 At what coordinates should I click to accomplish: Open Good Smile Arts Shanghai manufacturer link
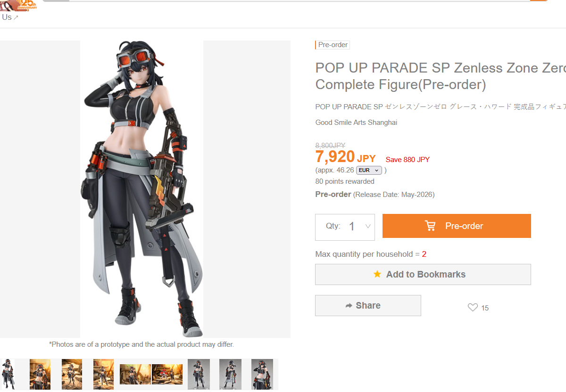(x=356, y=122)
